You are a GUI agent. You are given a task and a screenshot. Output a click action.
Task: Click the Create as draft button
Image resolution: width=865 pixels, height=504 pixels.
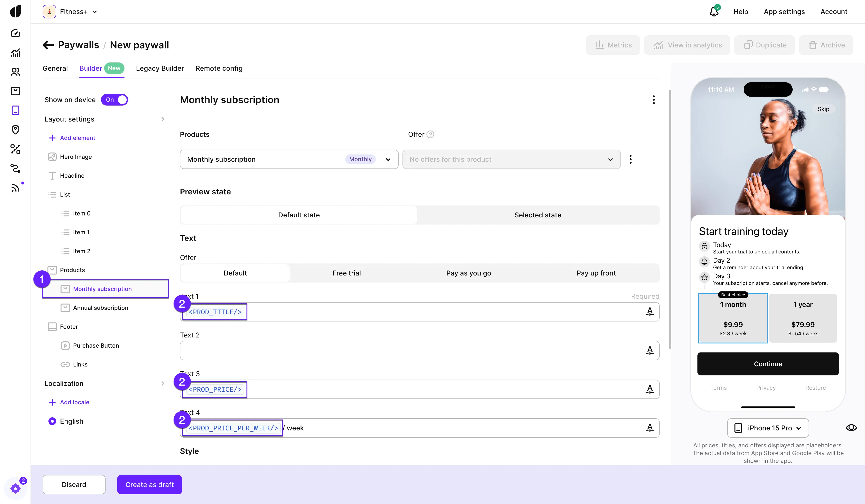click(149, 484)
